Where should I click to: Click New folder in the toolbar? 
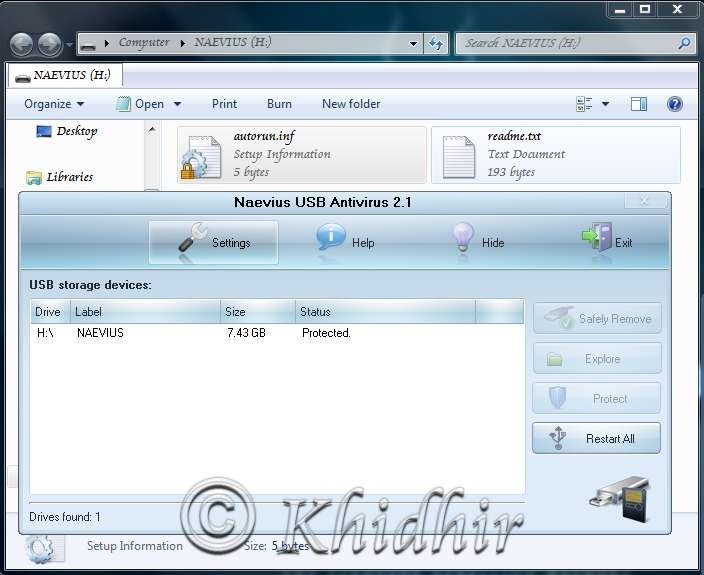point(351,104)
